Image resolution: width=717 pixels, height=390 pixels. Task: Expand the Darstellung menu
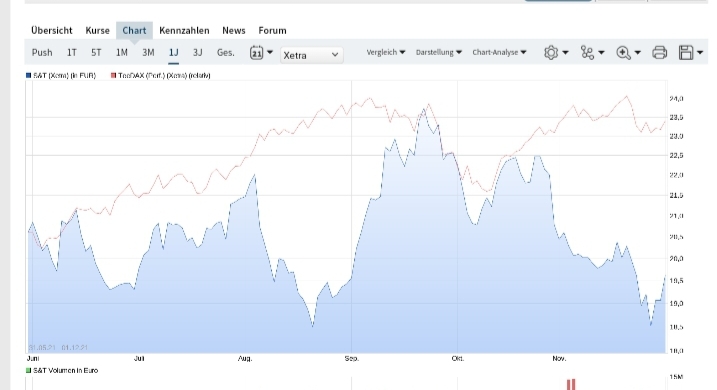(439, 52)
